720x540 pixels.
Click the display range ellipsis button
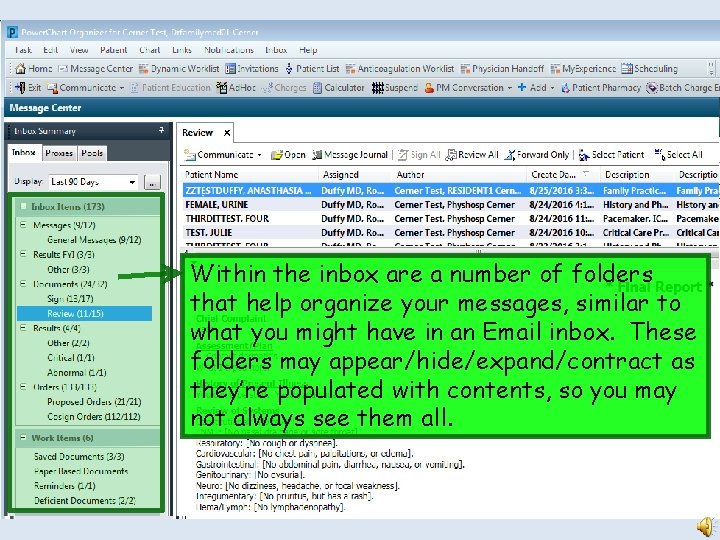(x=152, y=182)
